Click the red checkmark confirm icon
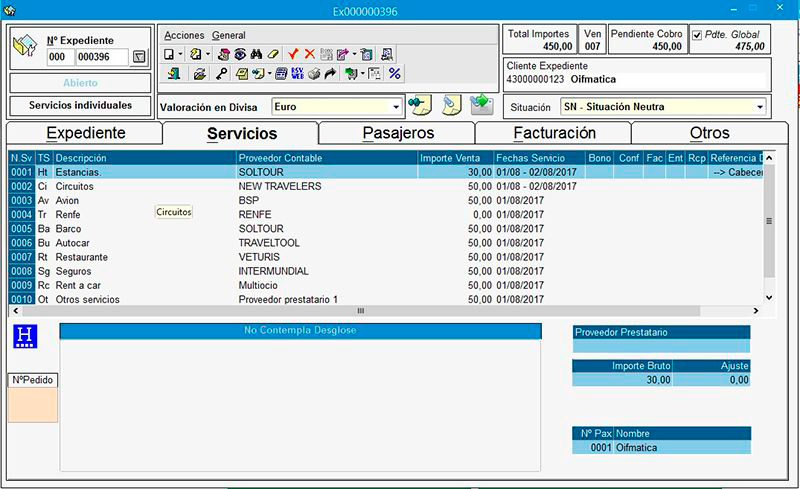 [293, 54]
